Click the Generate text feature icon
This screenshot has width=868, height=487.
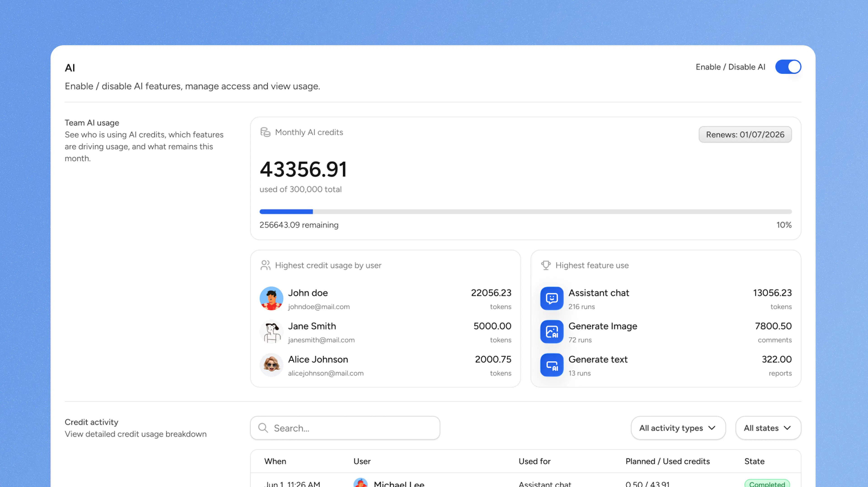coord(552,365)
